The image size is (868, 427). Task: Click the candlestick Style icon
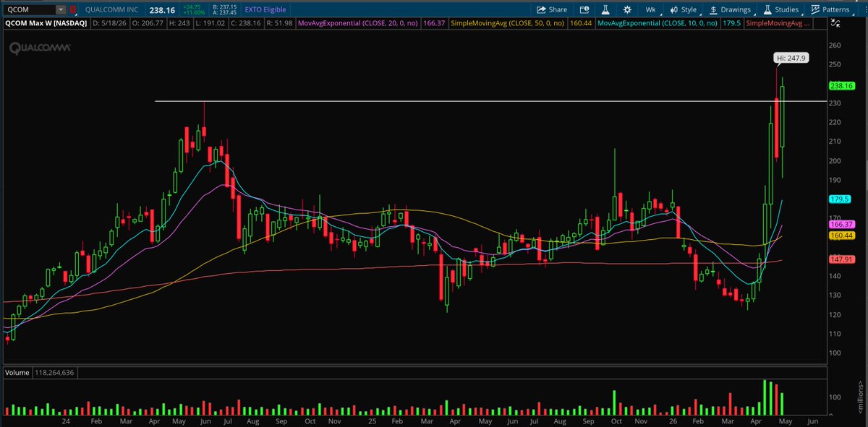pyautogui.click(x=673, y=10)
